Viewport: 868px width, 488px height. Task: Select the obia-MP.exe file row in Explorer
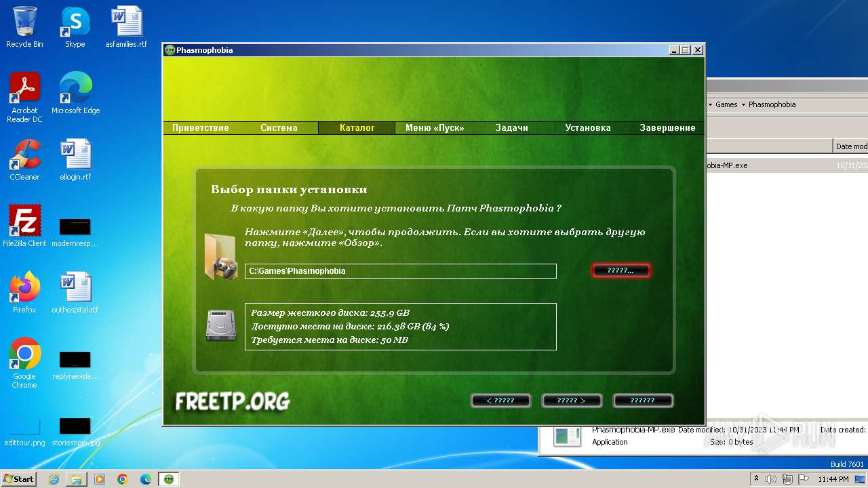click(x=787, y=165)
